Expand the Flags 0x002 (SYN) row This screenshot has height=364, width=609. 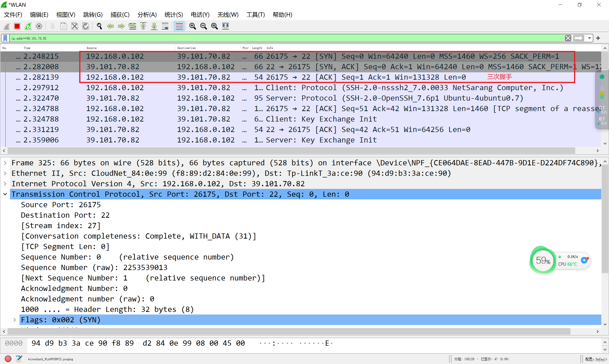(15, 320)
